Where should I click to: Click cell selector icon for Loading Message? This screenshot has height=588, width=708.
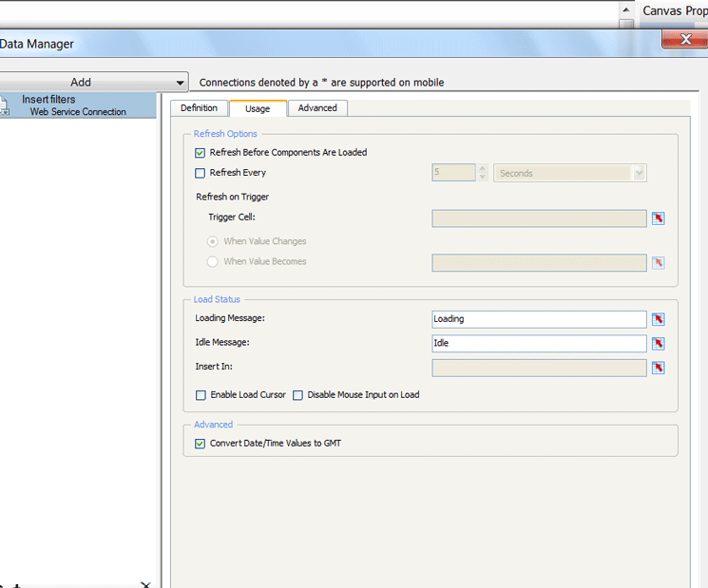click(659, 319)
